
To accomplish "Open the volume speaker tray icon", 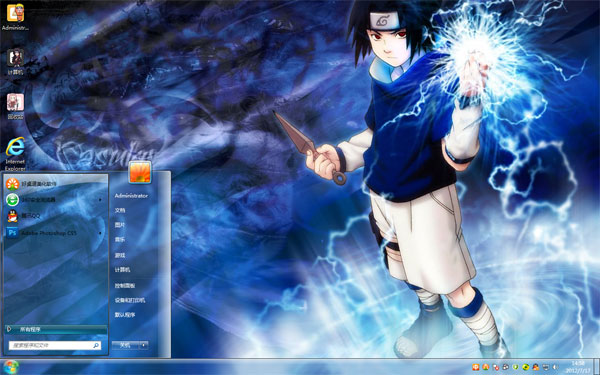I will (555, 367).
